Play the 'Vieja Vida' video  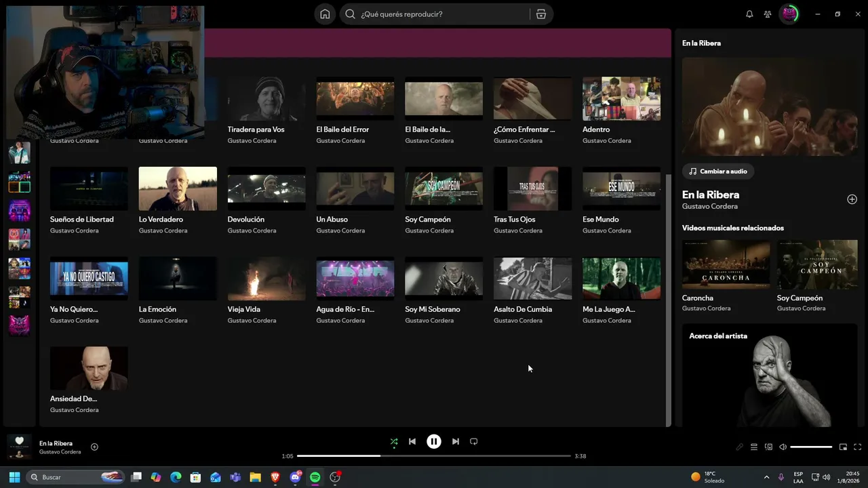pos(267,290)
